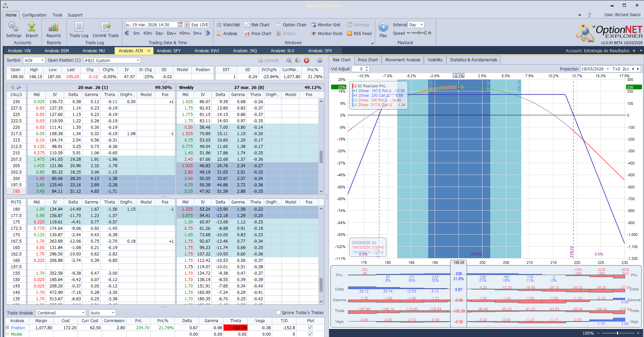Viewport: 644px width, 337px height.
Task: Toggle the T+0 projection option
Action: point(616,69)
